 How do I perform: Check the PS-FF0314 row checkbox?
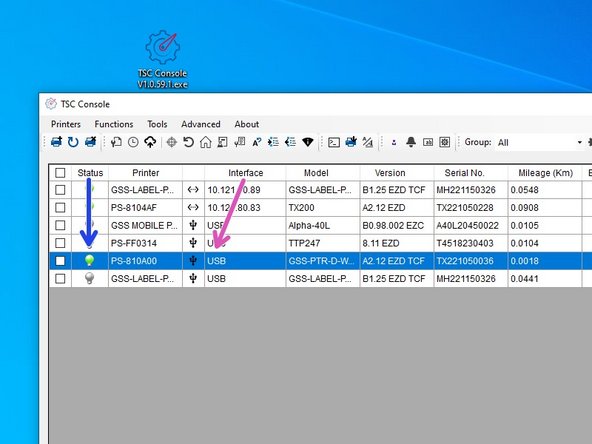[x=60, y=243]
